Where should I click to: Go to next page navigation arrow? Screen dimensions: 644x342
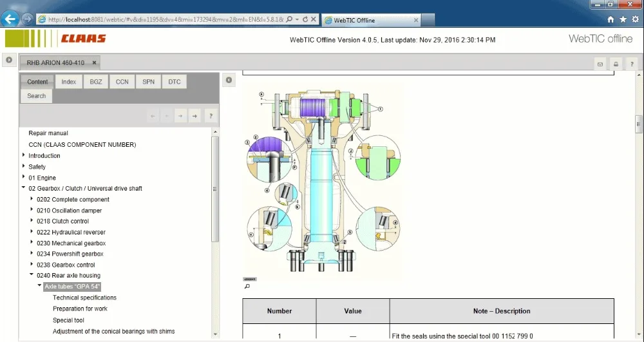click(181, 116)
